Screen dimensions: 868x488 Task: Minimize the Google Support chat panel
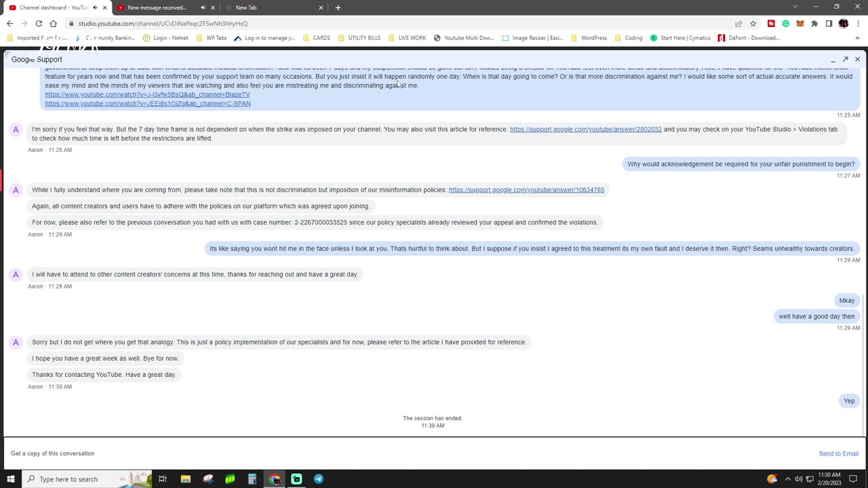(x=833, y=60)
